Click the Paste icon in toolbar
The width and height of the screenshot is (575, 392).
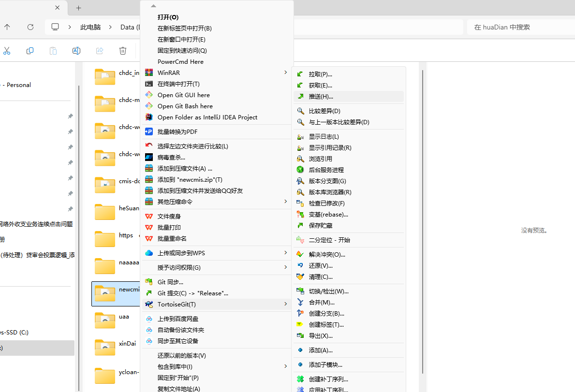pyautogui.click(x=53, y=51)
